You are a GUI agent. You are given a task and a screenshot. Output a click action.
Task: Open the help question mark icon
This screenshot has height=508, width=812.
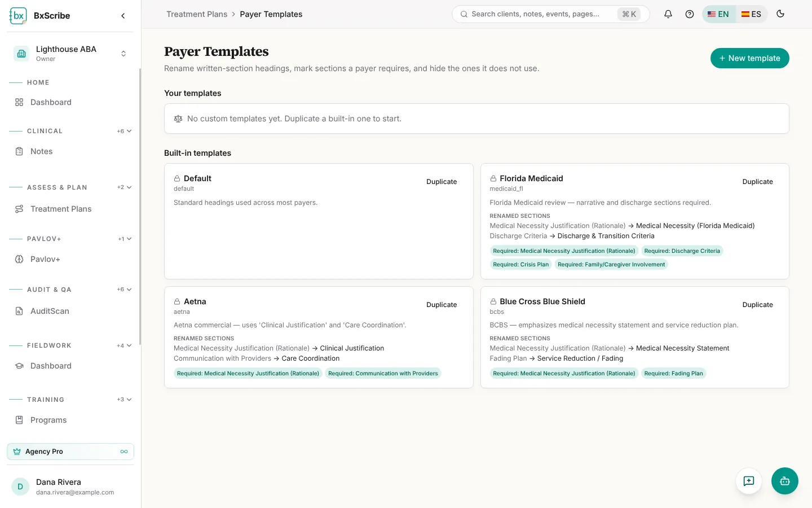point(690,14)
